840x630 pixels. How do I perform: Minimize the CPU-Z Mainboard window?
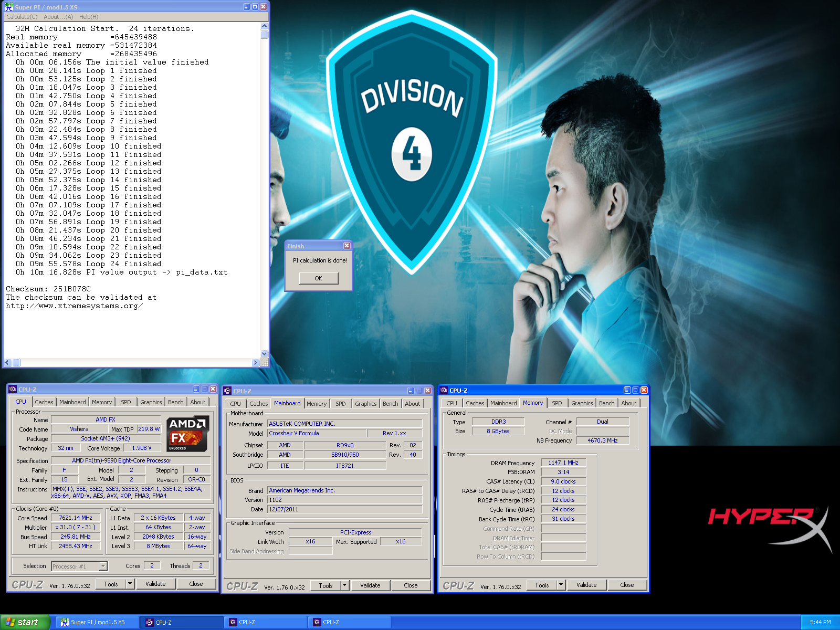click(x=411, y=391)
